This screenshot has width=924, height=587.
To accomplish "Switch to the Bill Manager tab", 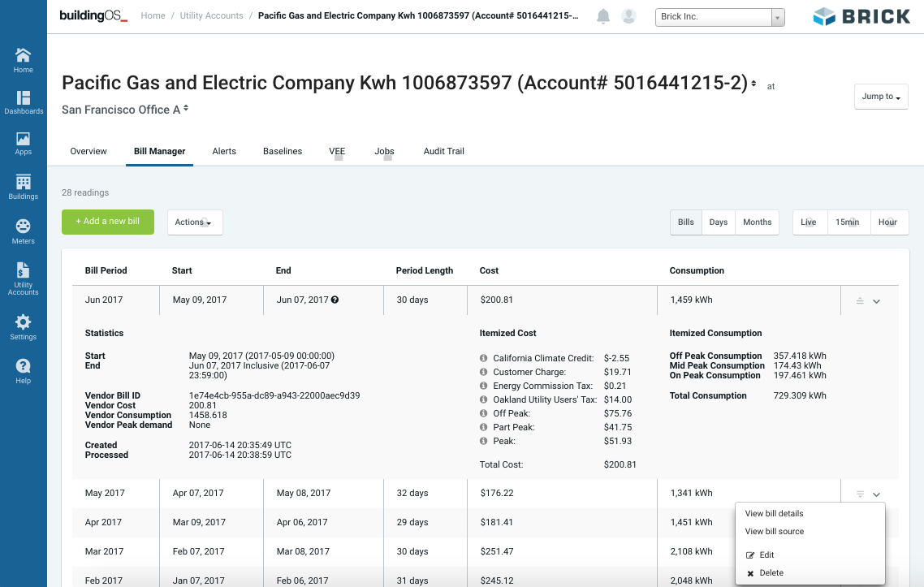I will pos(160,152).
